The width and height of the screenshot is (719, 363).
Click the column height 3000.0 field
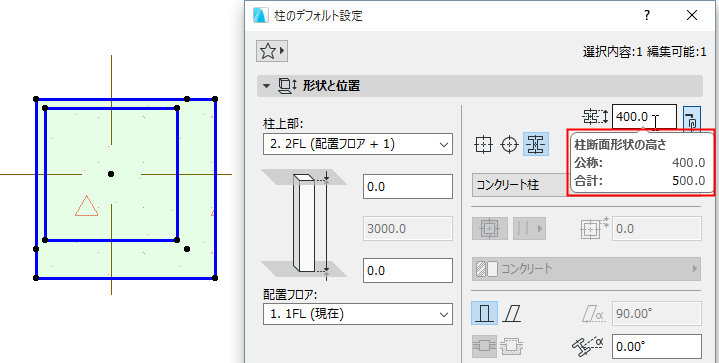(x=408, y=228)
